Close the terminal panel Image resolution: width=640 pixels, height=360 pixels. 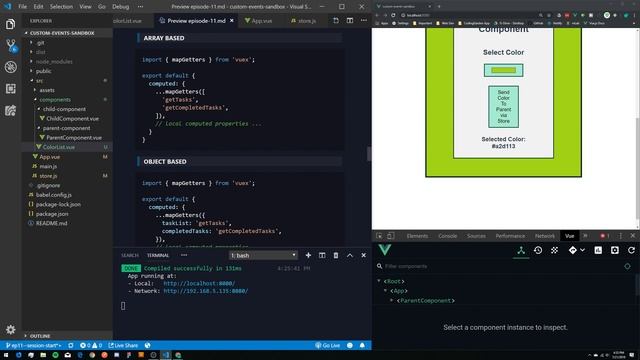click(363, 255)
